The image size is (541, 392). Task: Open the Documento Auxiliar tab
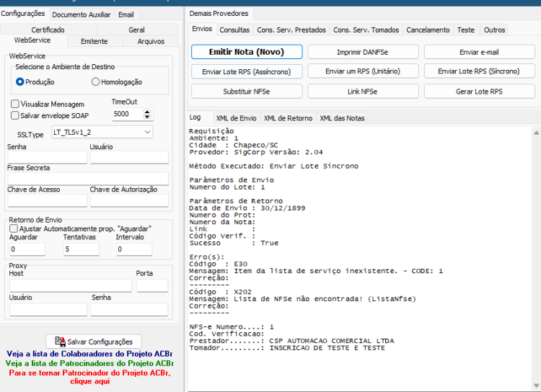82,14
